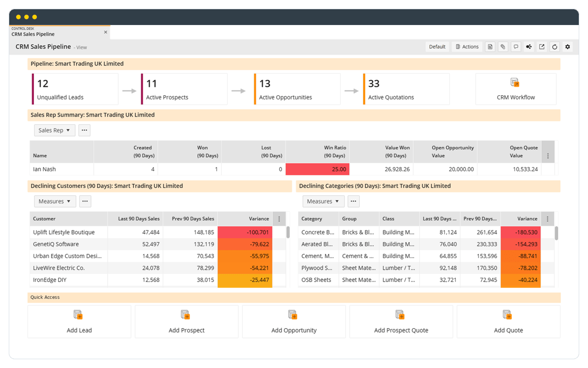Open the settings gear icon
Image resolution: width=588 pixels, height=368 pixels.
coord(568,47)
